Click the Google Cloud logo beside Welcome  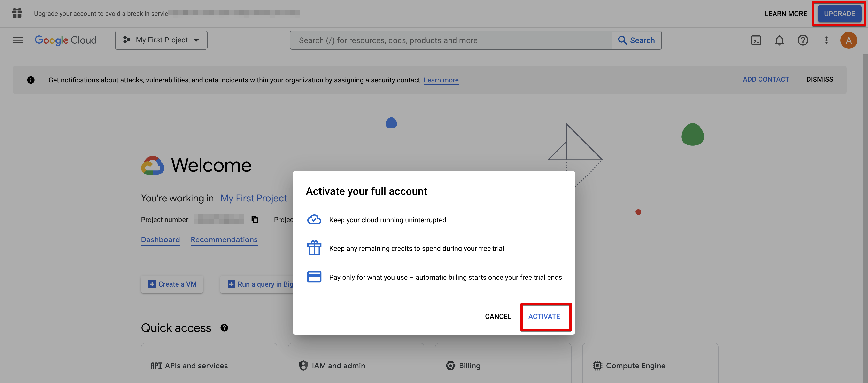point(153,165)
